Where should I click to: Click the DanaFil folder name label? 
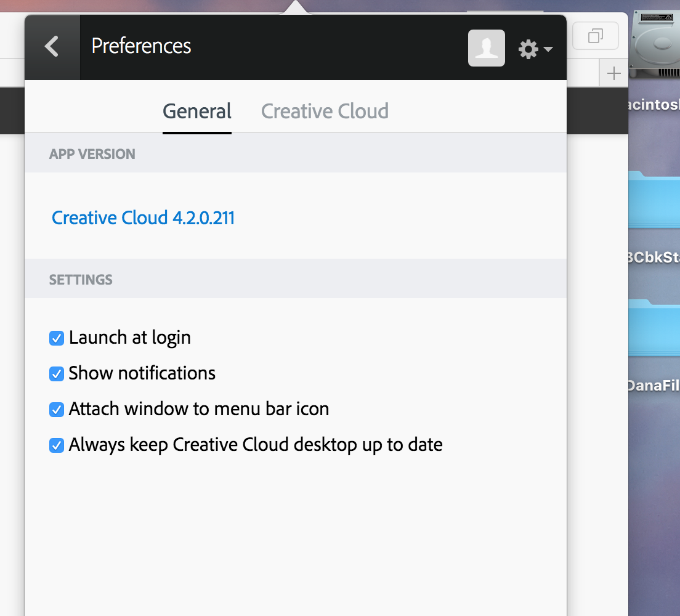coord(654,386)
